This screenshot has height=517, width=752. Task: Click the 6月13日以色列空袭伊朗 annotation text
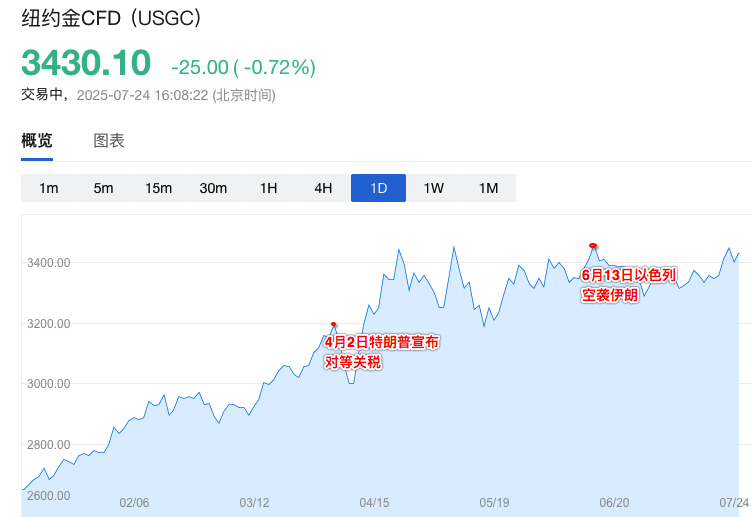[629, 284]
